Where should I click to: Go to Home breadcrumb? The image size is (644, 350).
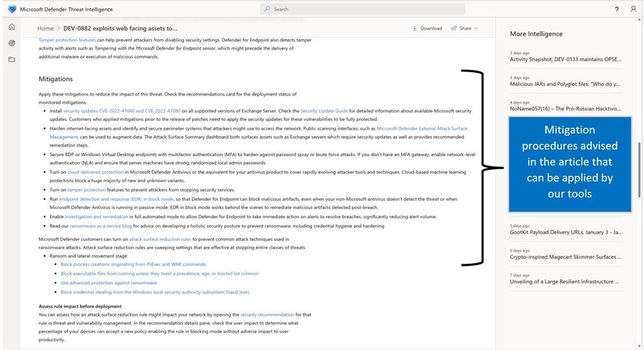[x=46, y=28]
